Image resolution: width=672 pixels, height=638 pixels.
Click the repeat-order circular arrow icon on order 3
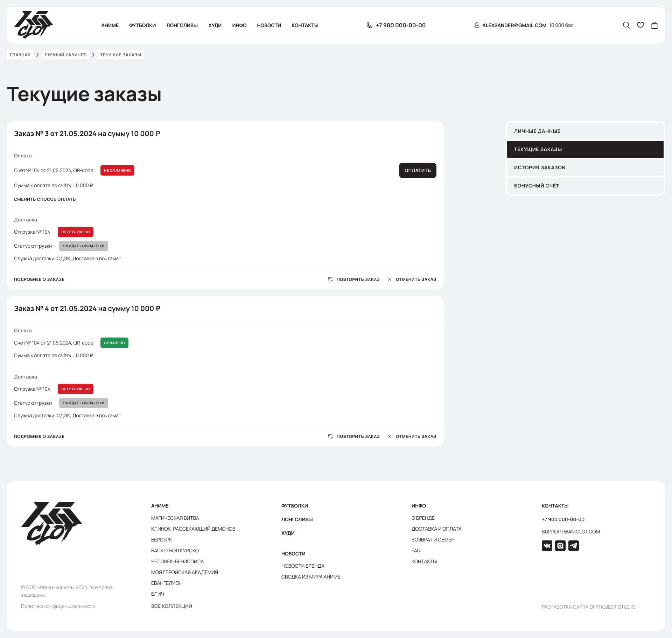tap(330, 279)
